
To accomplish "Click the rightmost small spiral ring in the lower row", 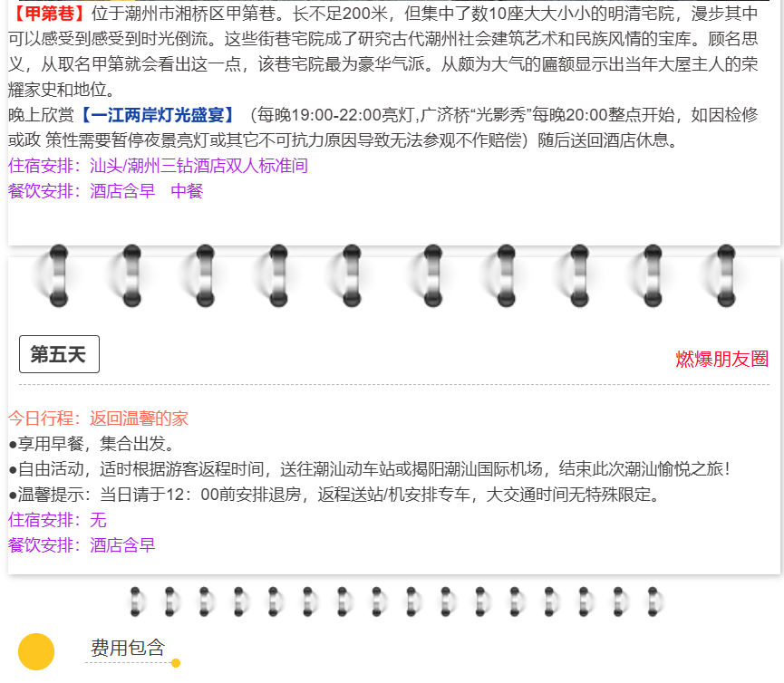I will [x=652, y=601].
